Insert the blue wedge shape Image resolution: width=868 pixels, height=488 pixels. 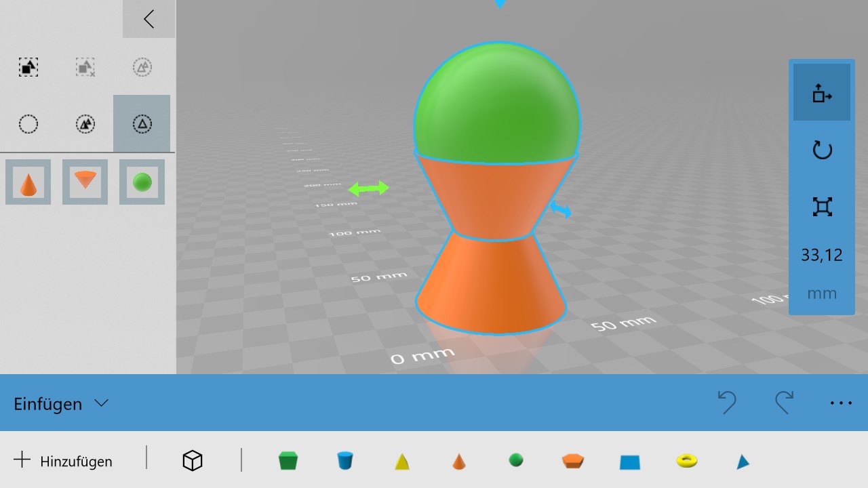coord(630,462)
